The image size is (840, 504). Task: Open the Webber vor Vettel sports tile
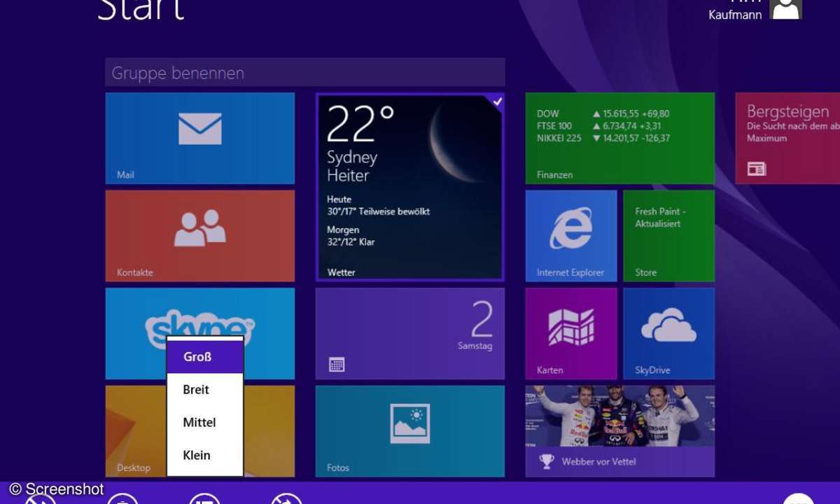point(620,431)
